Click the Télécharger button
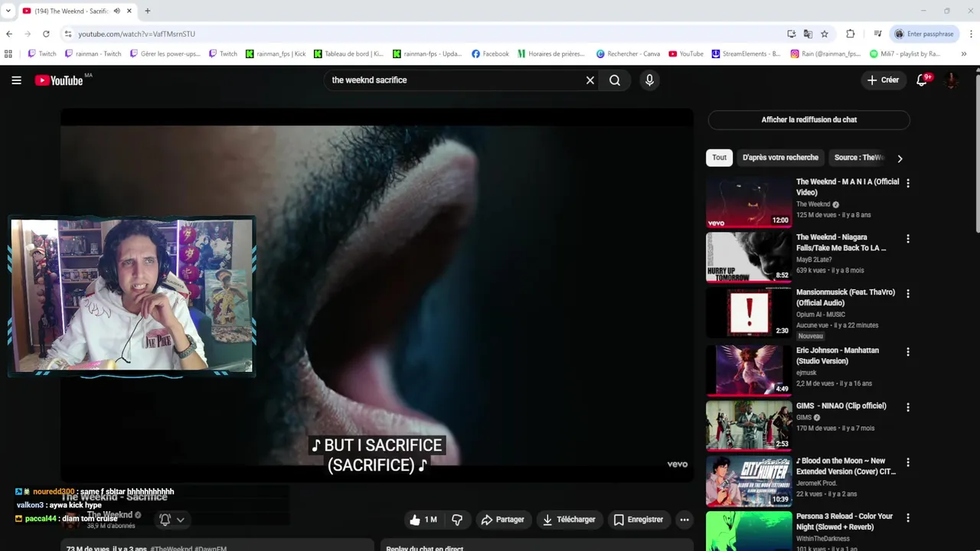Image resolution: width=980 pixels, height=551 pixels. click(569, 520)
